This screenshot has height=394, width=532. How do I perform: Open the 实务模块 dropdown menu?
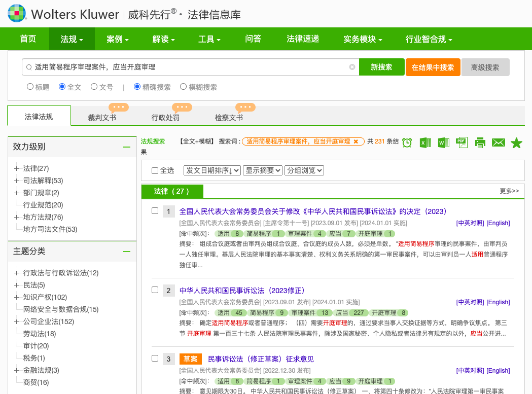coord(363,39)
